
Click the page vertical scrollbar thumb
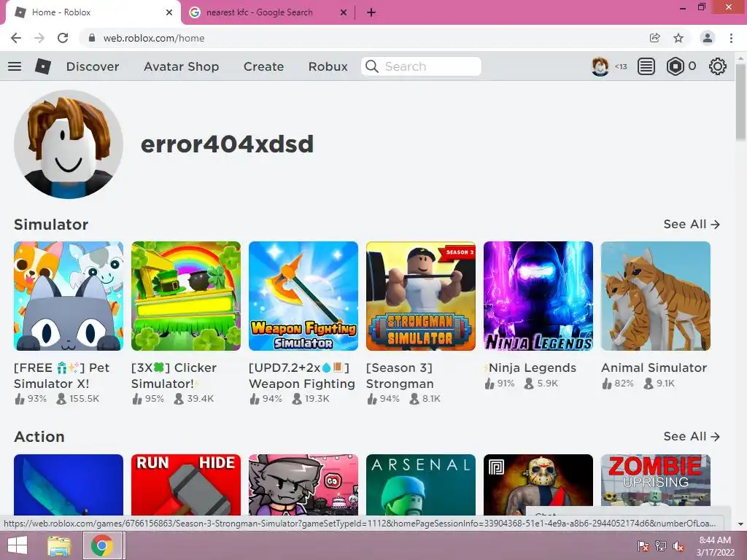[741, 102]
